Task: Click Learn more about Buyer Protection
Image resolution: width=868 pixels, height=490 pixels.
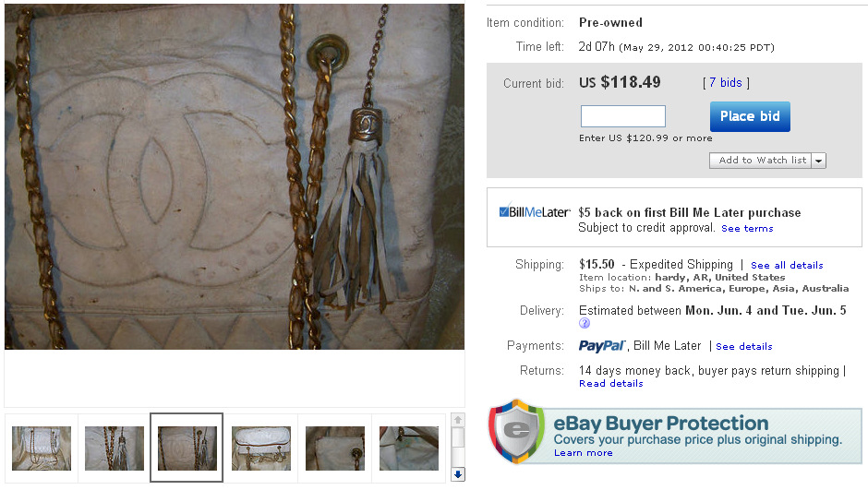Action: [584, 453]
